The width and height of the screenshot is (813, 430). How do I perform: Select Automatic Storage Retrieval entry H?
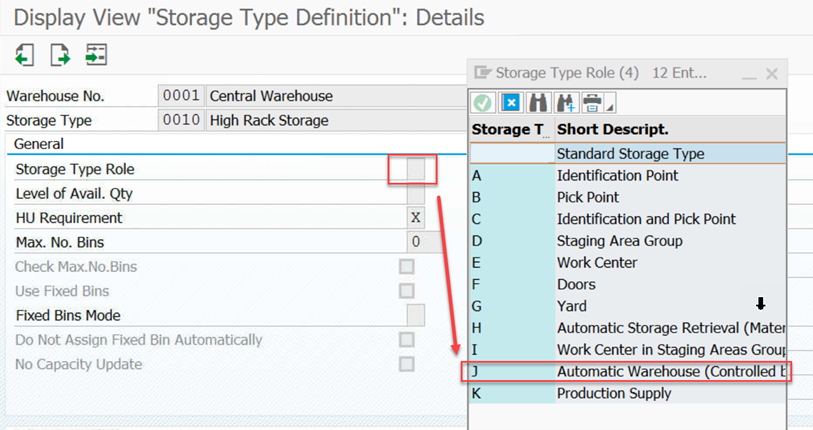(628, 328)
